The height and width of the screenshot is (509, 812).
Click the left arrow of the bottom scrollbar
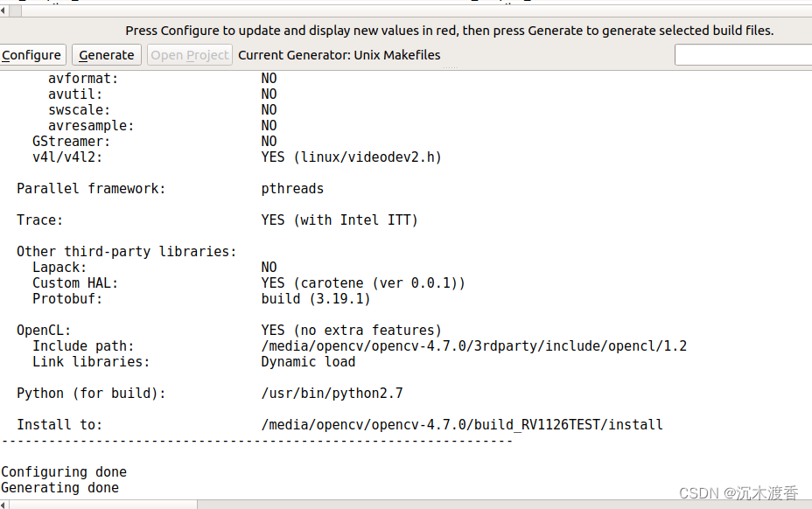[x=4, y=503]
